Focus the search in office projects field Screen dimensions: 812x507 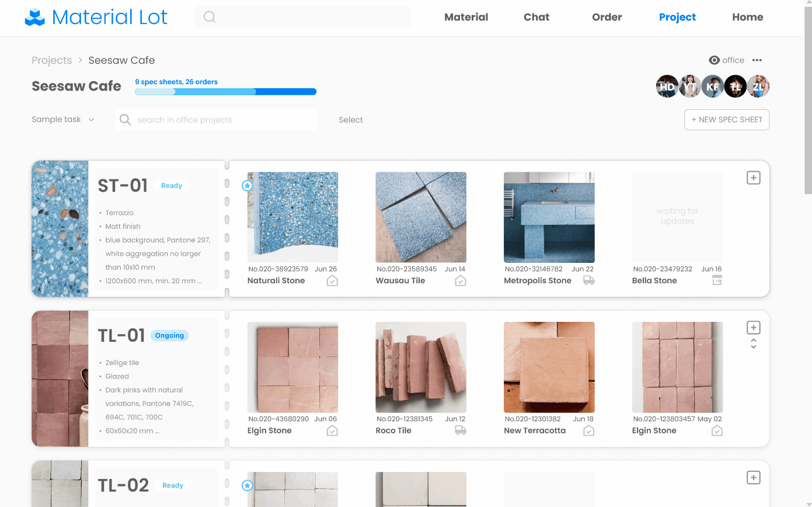point(217,120)
